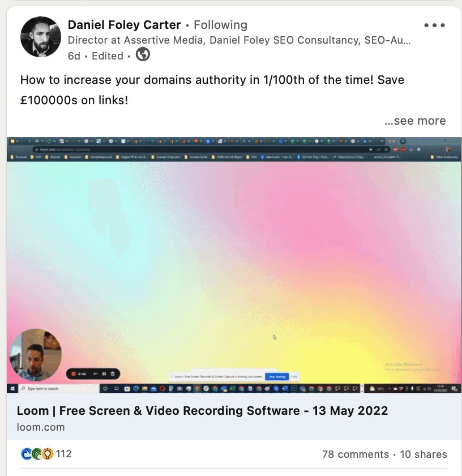Viewport: 462px width, 476px height.
Task: Click the blue Like reaction icon
Action: click(x=27, y=454)
